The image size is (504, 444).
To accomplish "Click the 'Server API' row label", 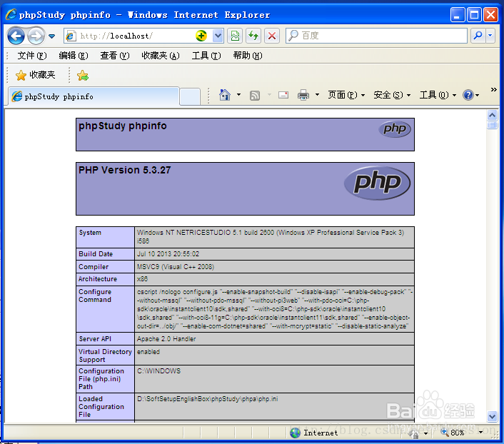I will 95,339.
